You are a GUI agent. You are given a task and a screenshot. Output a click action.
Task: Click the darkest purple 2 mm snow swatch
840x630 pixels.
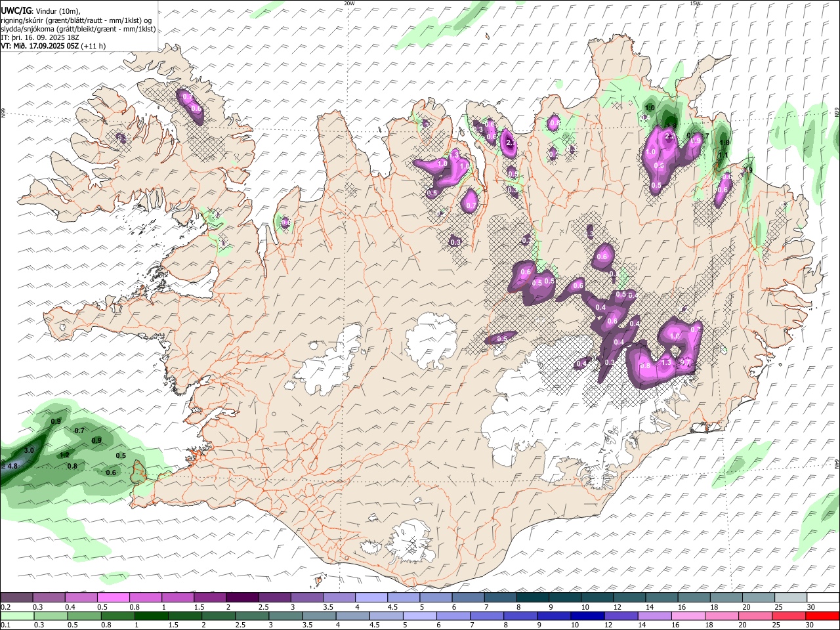tap(241, 597)
